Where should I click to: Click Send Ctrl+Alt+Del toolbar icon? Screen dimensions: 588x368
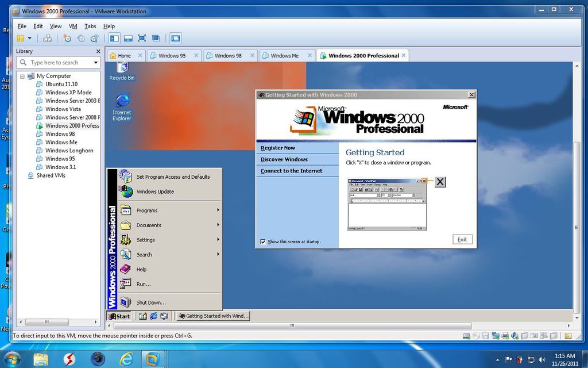click(47, 39)
